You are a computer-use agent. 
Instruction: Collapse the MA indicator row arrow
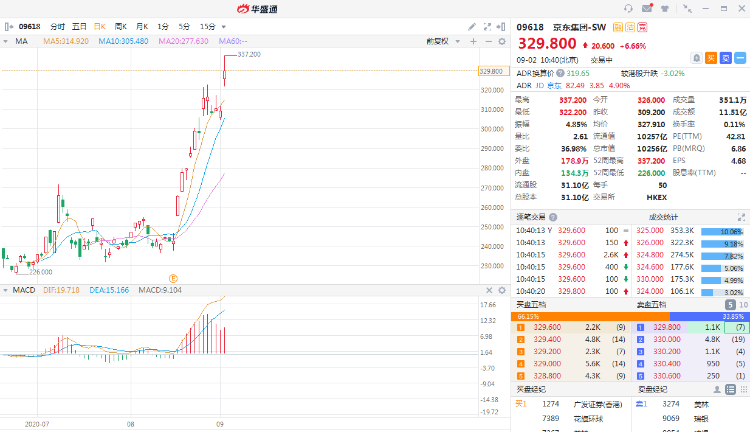(8, 41)
